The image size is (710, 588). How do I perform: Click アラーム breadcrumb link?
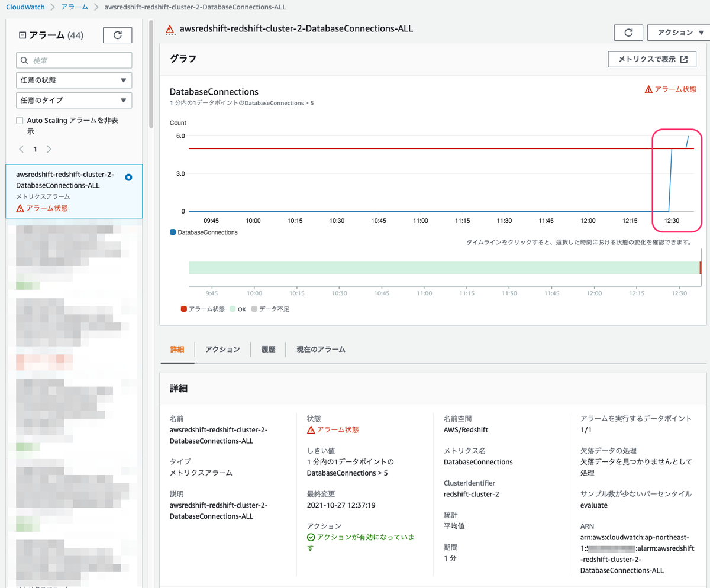point(75,7)
